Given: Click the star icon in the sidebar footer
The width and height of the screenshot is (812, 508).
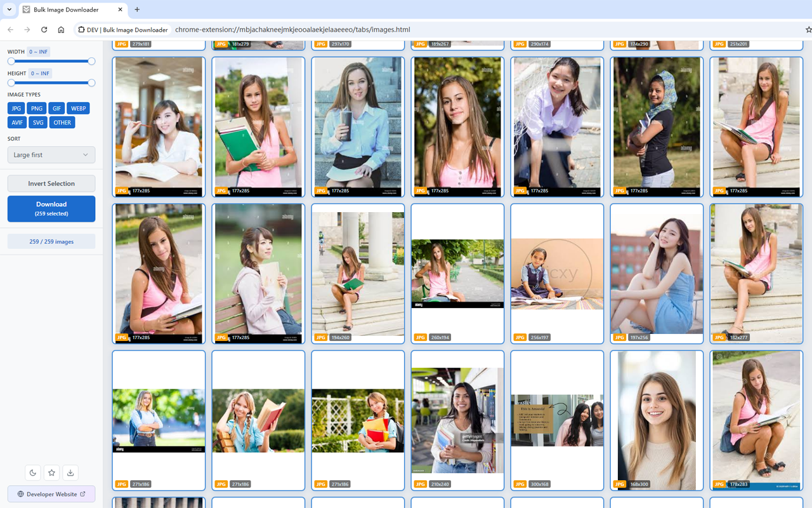Looking at the screenshot, I should [x=52, y=472].
